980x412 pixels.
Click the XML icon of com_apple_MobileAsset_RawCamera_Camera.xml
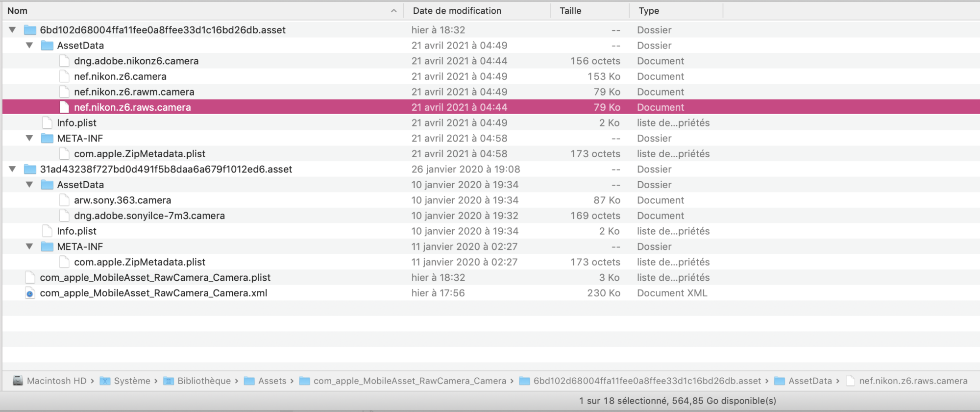click(x=30, y=293)
